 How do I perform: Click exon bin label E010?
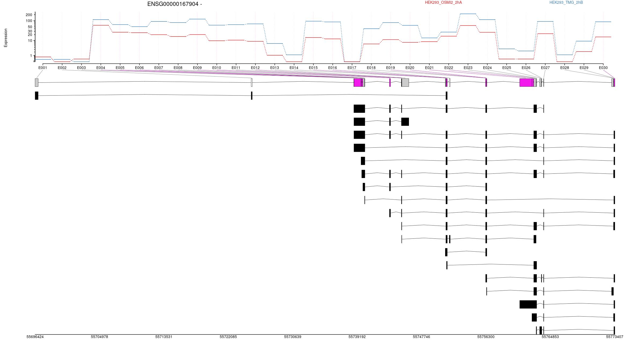coord(217,68)
